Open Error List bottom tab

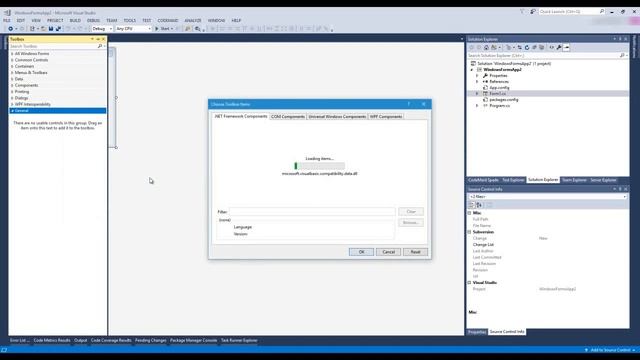tap(19, 340)
